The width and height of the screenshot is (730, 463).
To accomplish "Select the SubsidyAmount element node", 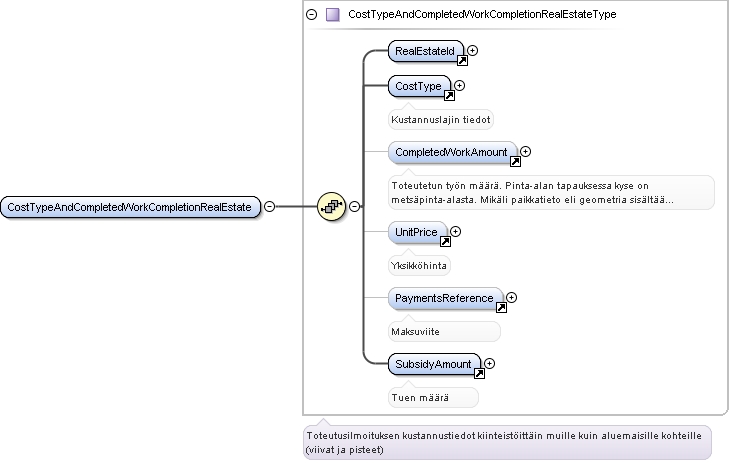I will 434,364.
